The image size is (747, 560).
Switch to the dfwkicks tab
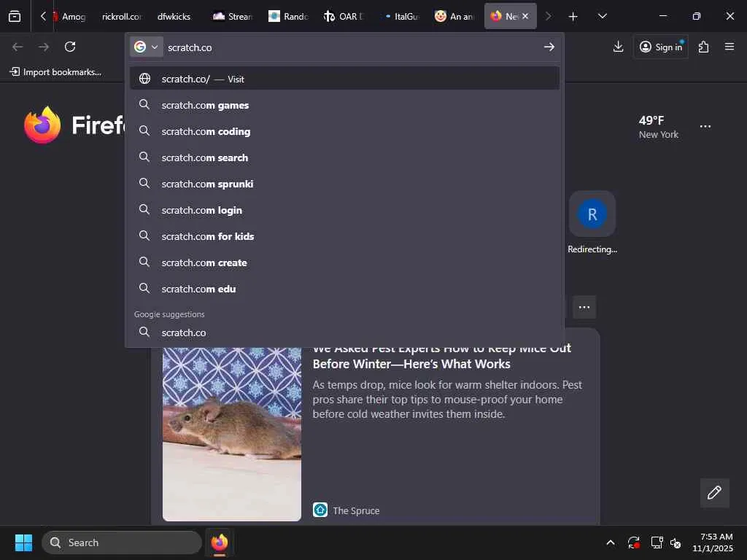[x=174, y=17]
